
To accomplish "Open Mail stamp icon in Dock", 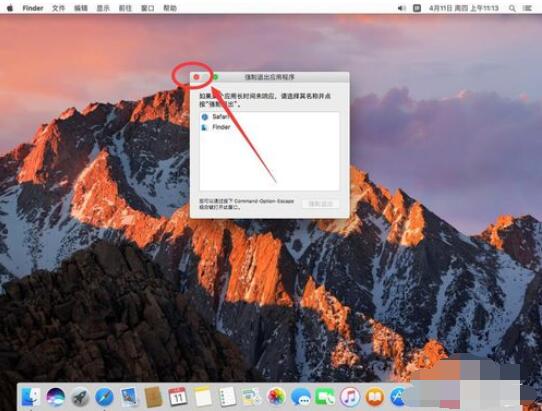I will [129, 397].
